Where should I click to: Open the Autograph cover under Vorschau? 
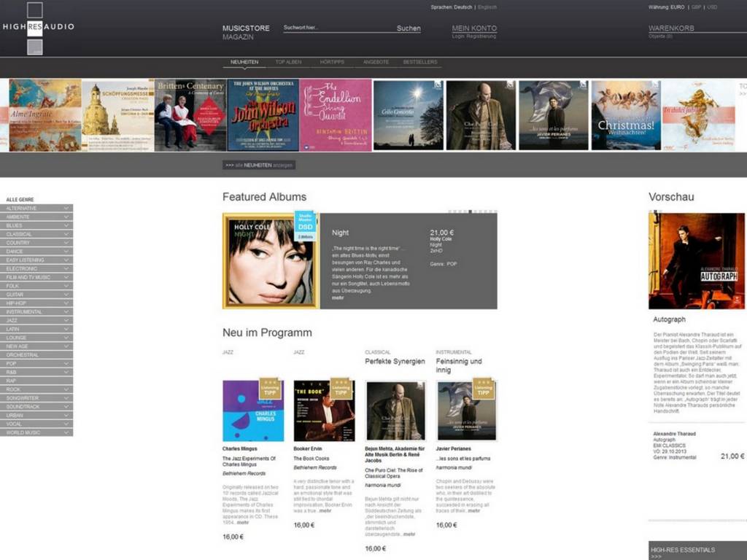[x=696, y=260]
